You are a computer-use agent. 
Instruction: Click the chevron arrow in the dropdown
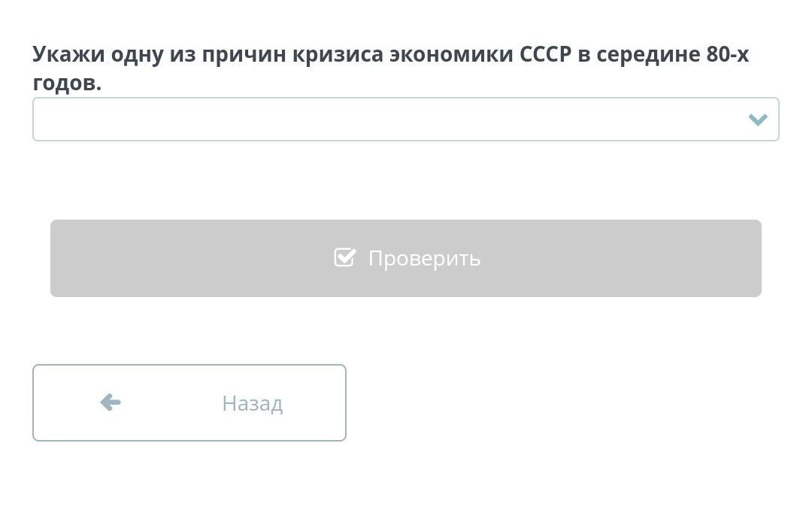click(757, 120)
